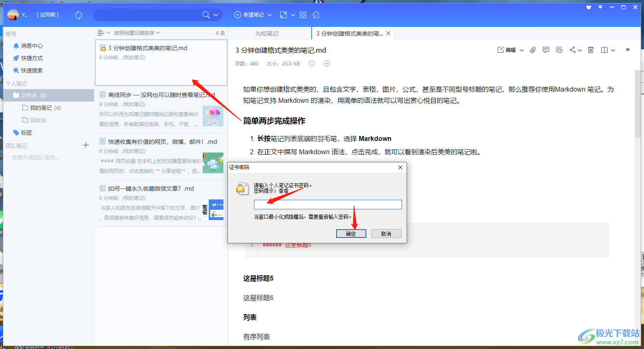Click the search magnifier icon
Viewport: 644px width, 349px height.
[206, 15]
